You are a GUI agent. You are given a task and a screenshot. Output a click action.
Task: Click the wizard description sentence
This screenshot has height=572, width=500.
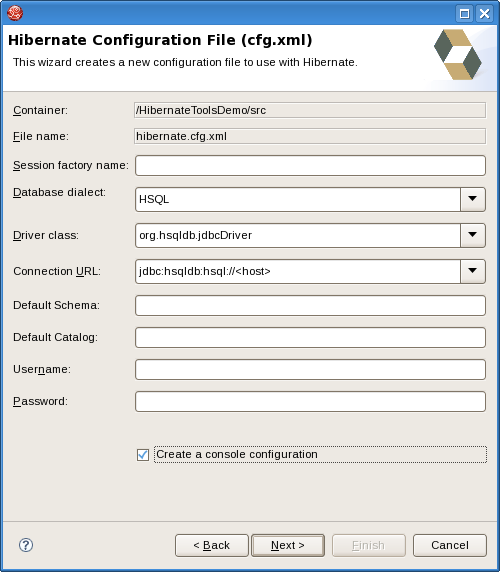click(x=185, y=62)
